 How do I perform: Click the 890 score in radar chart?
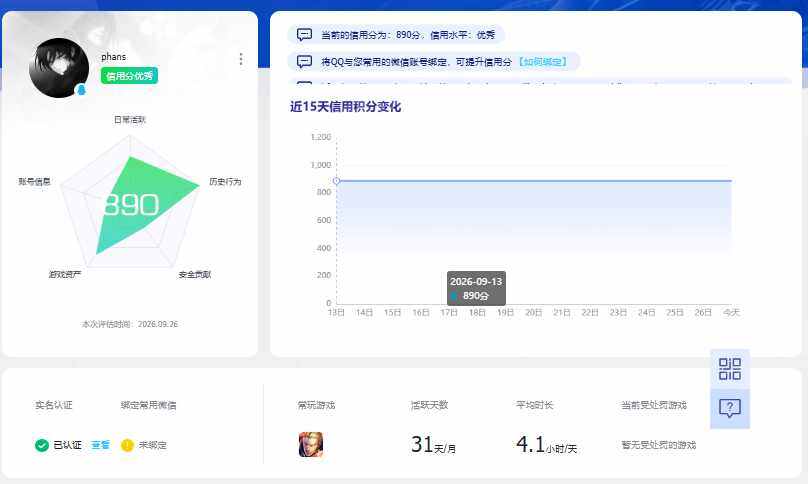tap(131, 205)
